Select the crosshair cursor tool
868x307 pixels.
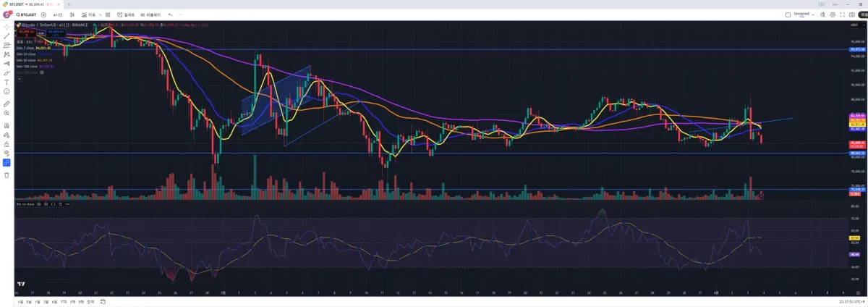coord(7,26)
